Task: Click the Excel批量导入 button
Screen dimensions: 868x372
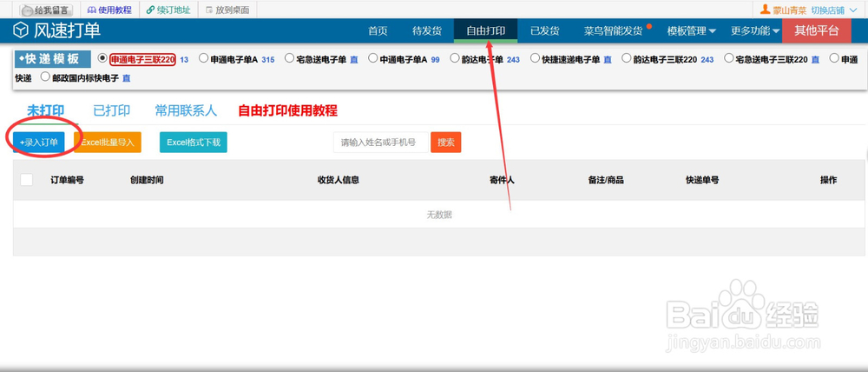Action: [x=108, y=142]
